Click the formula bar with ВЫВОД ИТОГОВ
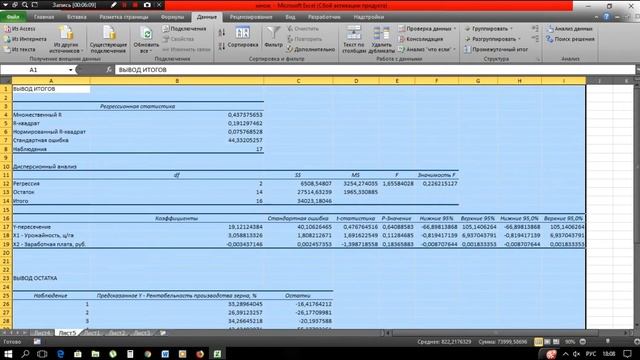 tap(375, 70)
